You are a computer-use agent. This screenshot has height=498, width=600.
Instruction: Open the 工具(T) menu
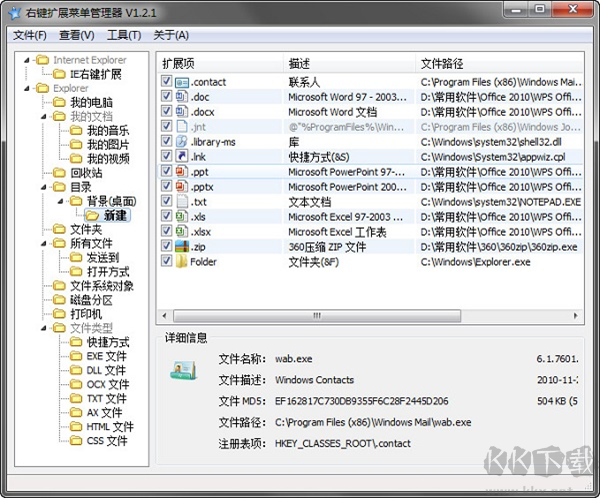click(x=124, y=36)
